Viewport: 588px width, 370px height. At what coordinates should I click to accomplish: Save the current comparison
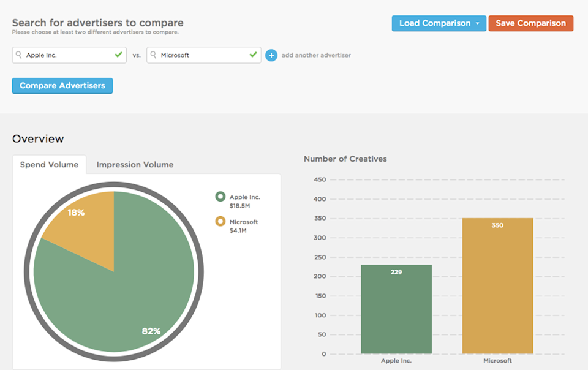(530, 23)
